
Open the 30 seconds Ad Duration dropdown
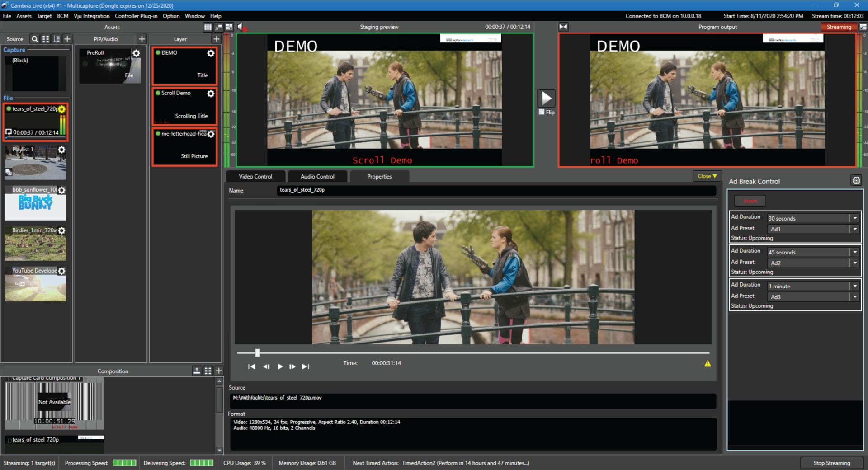(855, 218)
